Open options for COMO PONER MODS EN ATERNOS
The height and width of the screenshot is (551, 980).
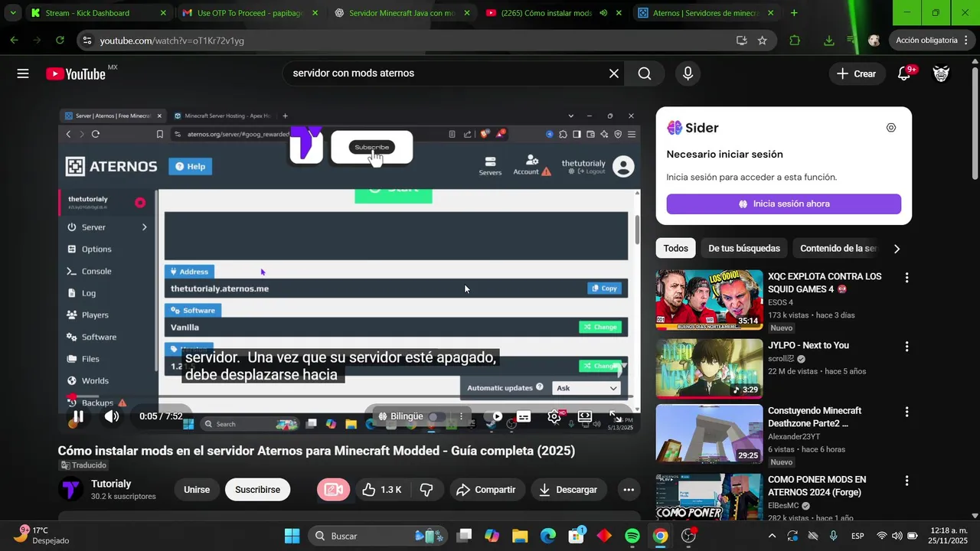point(906,481)
